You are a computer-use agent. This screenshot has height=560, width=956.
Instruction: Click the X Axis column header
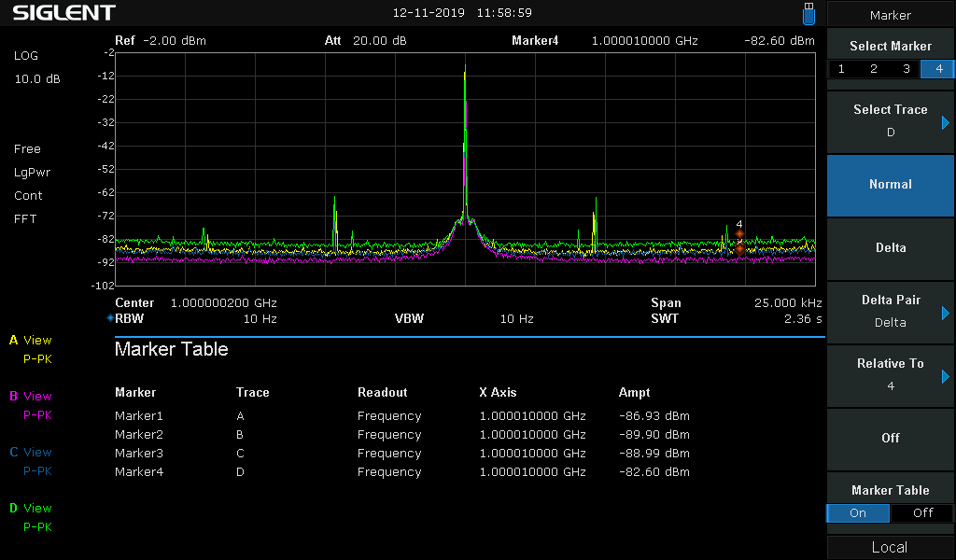point(498,392)
